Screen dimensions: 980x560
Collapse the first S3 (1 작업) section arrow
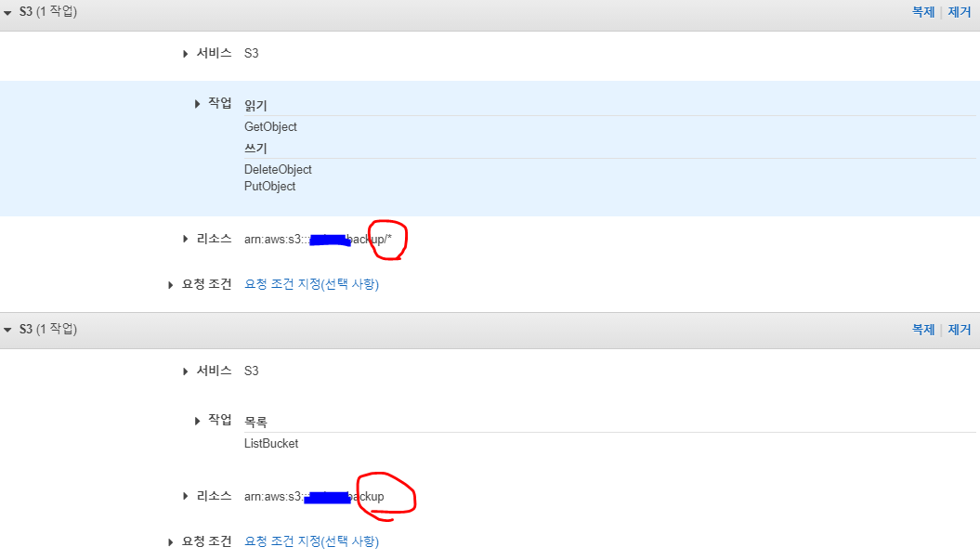point(7,12)
